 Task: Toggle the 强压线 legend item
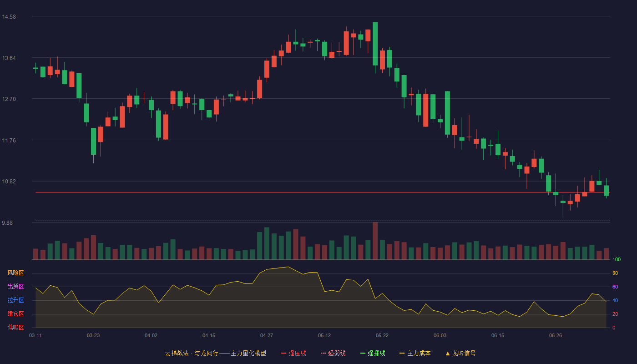(x=293, y=353)
